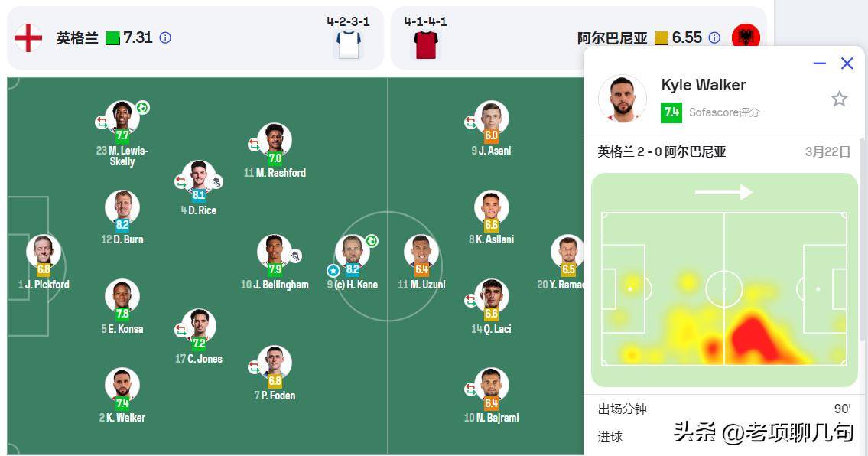
Task: Close the Kyle Walker player panel
Action: pyautogui.click(x=847, y=64)
